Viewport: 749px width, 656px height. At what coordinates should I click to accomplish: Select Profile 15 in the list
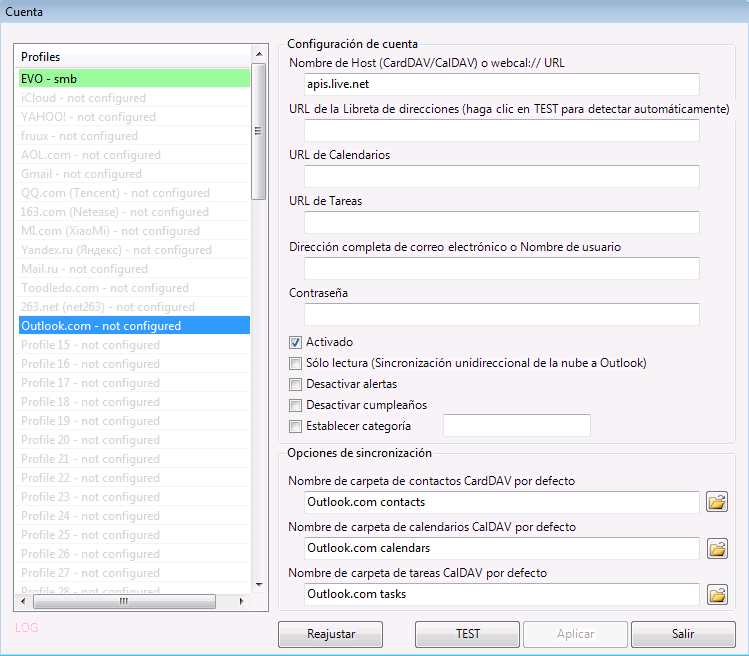point(134,345)
